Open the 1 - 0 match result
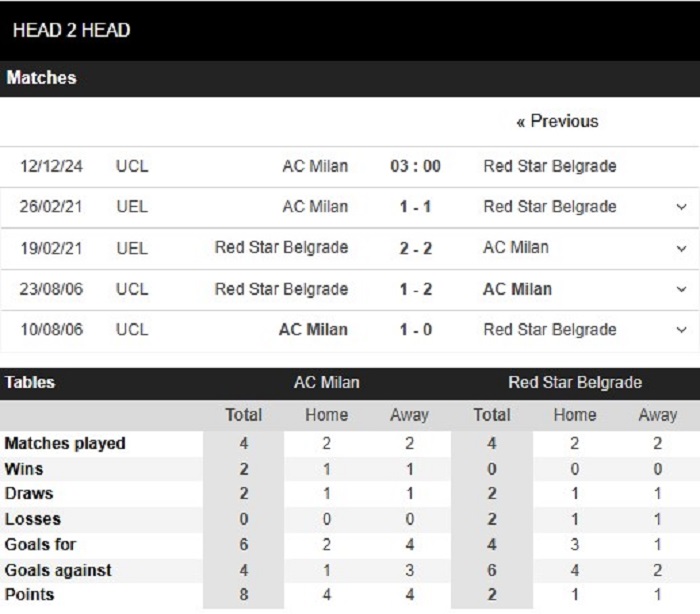Viewport: 700px width, 614px height. click(415, 330)
